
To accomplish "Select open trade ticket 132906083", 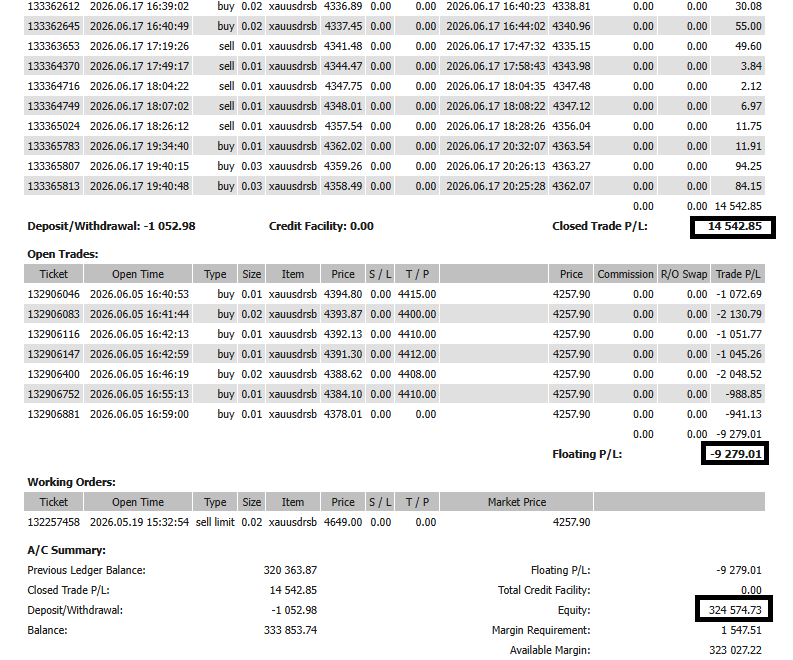I will 53,314.
